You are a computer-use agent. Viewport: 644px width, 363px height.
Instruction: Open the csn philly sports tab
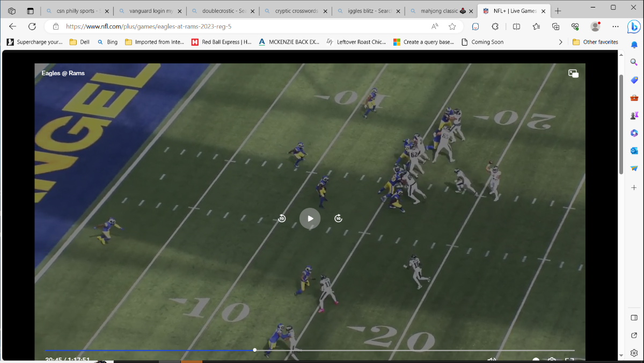77,11
